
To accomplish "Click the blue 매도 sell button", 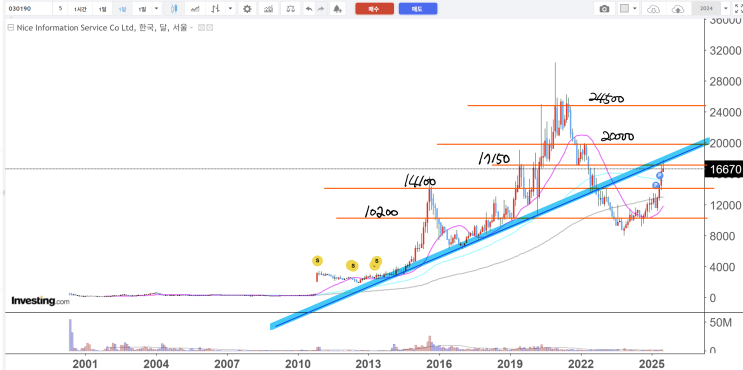I will click(418, 9).
